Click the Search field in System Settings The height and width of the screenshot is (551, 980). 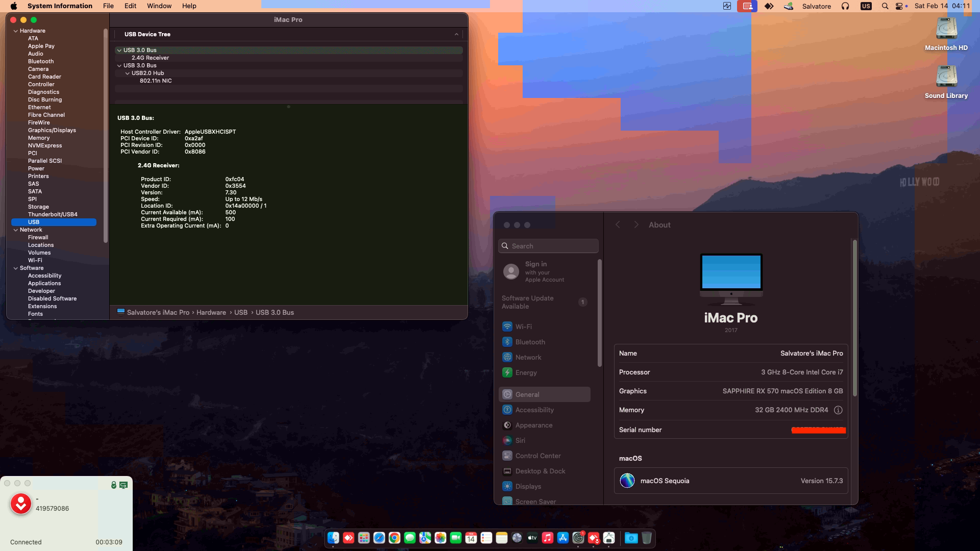pos(548,246)
